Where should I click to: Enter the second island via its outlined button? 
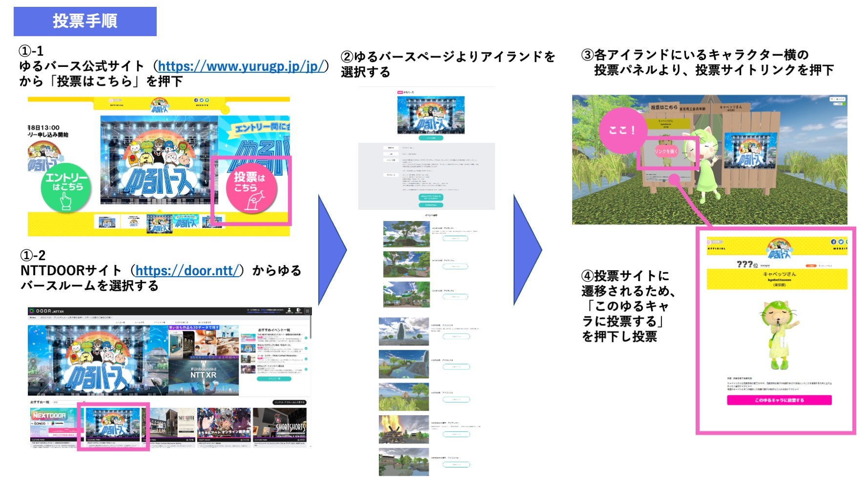pos(455,266)
